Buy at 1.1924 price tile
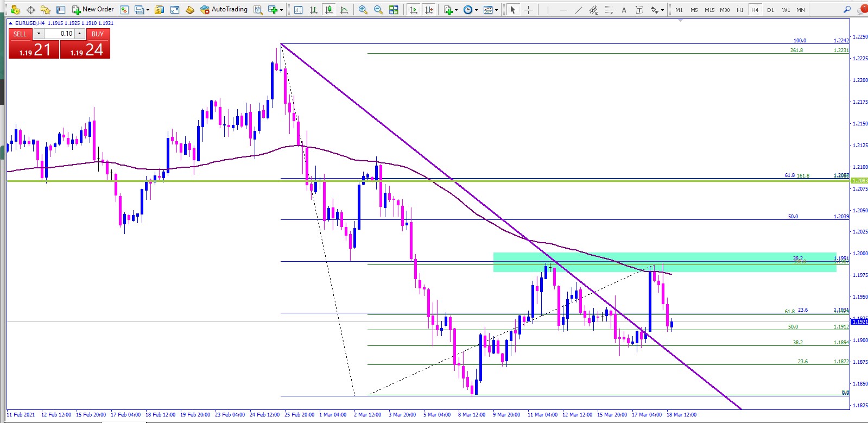 85,50
